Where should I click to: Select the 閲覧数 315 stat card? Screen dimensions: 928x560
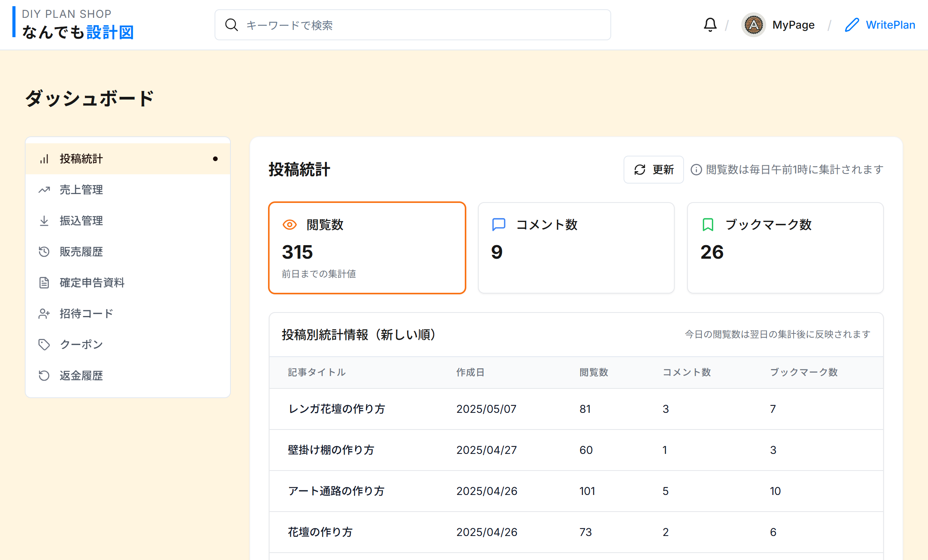point(367,248)
